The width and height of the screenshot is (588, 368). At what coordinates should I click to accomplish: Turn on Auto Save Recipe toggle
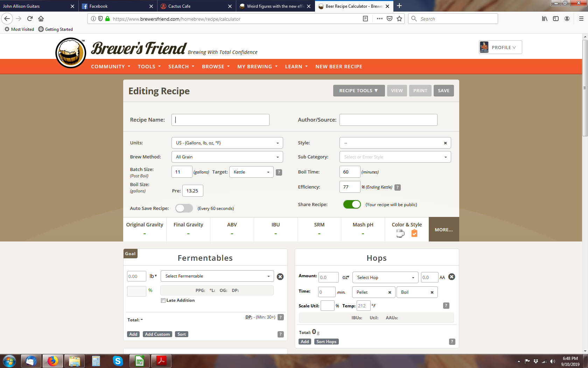184,208
